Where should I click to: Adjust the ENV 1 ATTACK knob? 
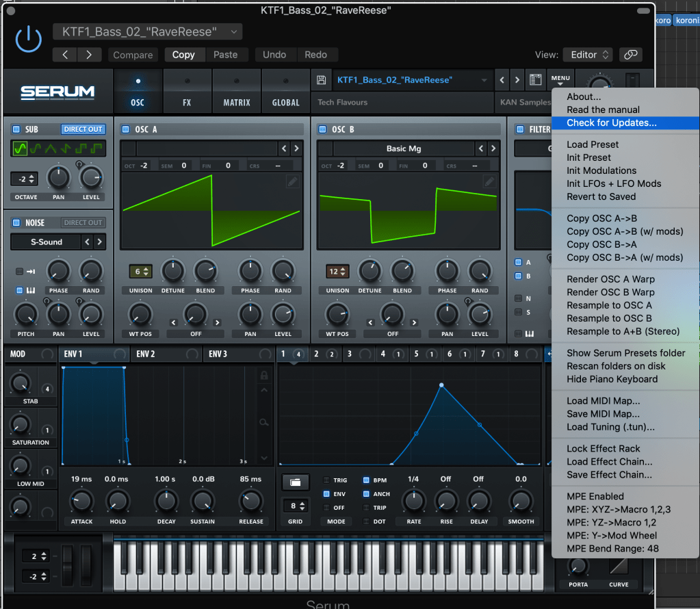click(81, 501)
